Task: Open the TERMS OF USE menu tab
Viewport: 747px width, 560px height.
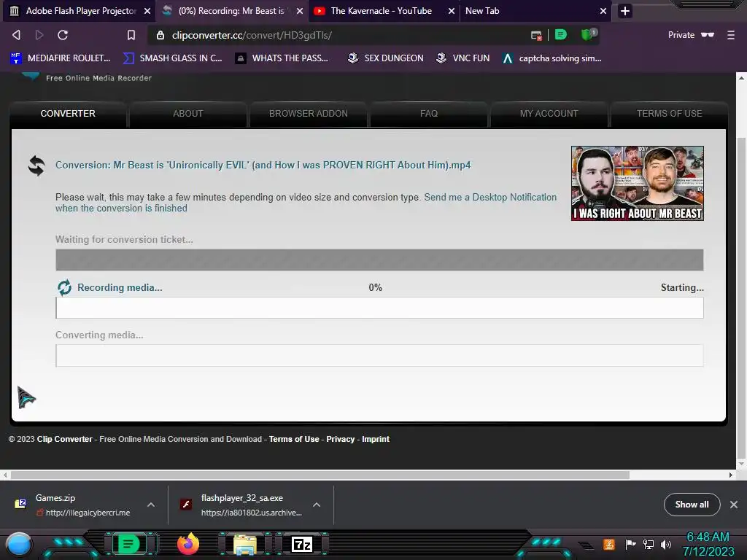Action: (670, 113)
